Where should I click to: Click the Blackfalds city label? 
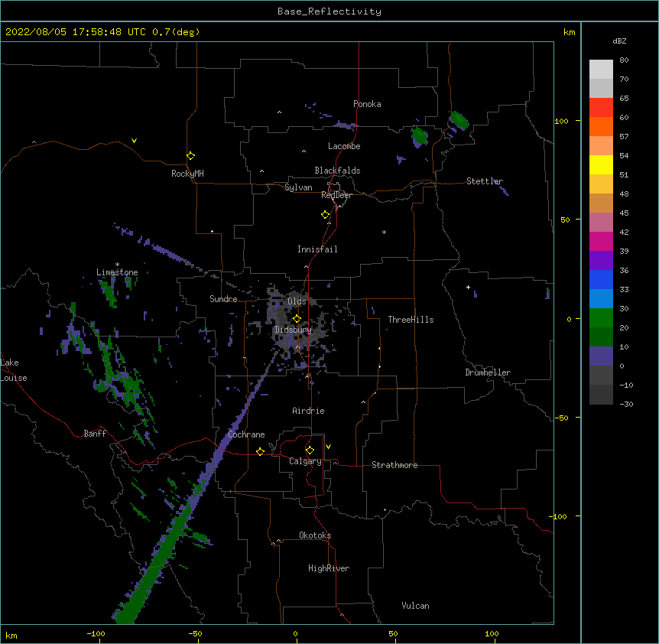click(x=337, y=171)
